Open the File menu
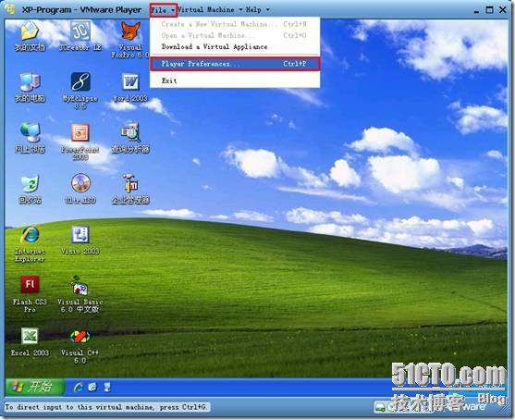The width and height of the screenshot is (515, 420). [x=163, y=10]
